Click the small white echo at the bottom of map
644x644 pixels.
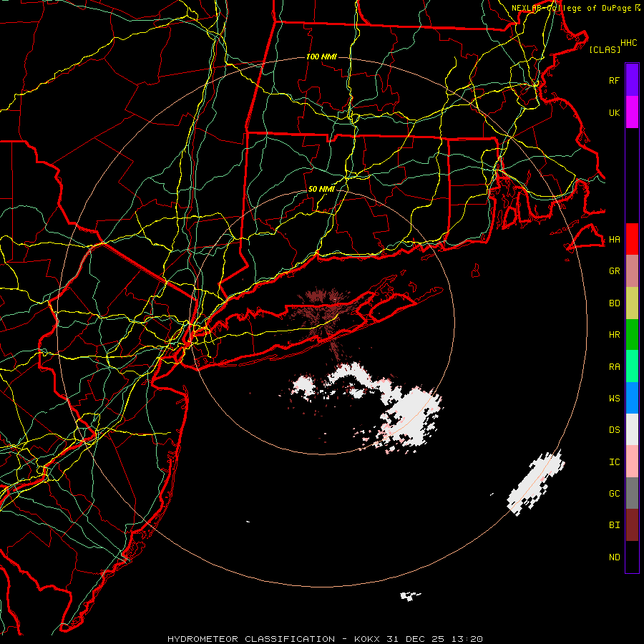410,595
